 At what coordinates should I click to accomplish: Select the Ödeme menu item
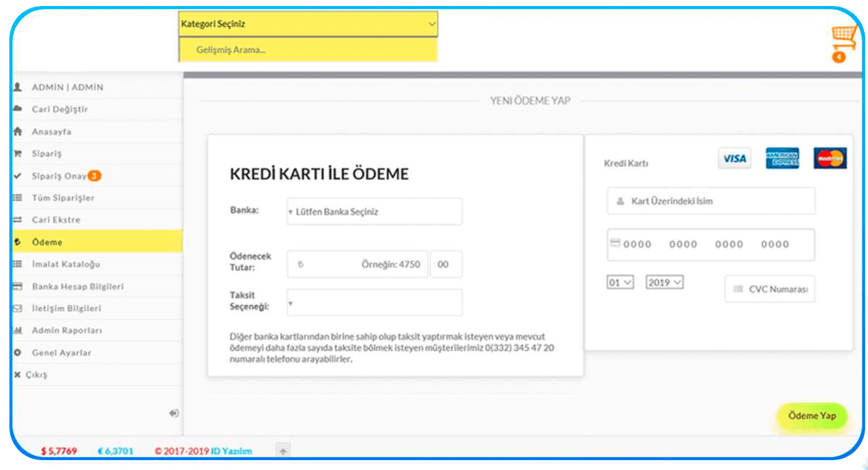pyautogui.click(x=97, y=242)
